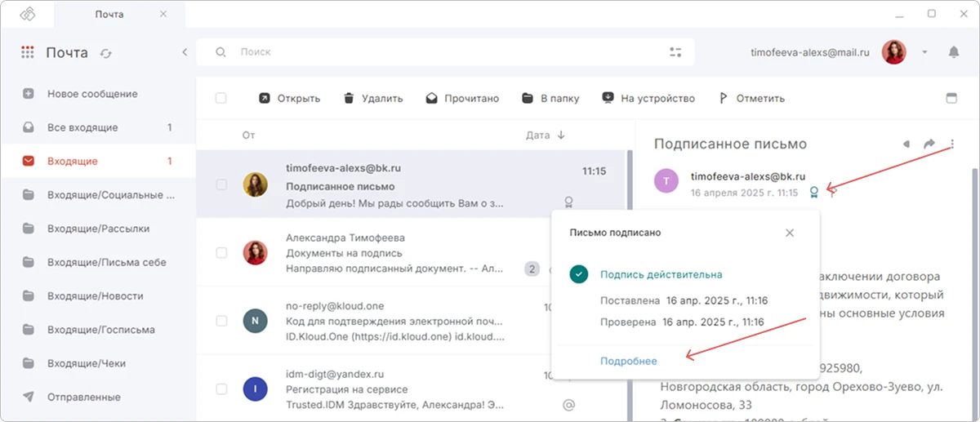The height and width of the screenshot is (422, 980).
Task: Click avatar of timofeeva-alexs@bk.ru in list
Action: (255, 184)
